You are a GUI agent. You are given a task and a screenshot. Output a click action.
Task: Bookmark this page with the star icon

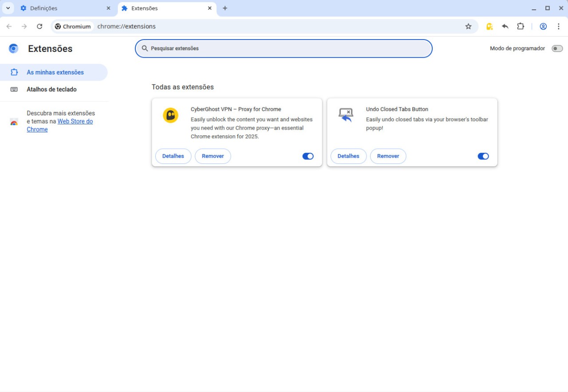coord(468,26)
